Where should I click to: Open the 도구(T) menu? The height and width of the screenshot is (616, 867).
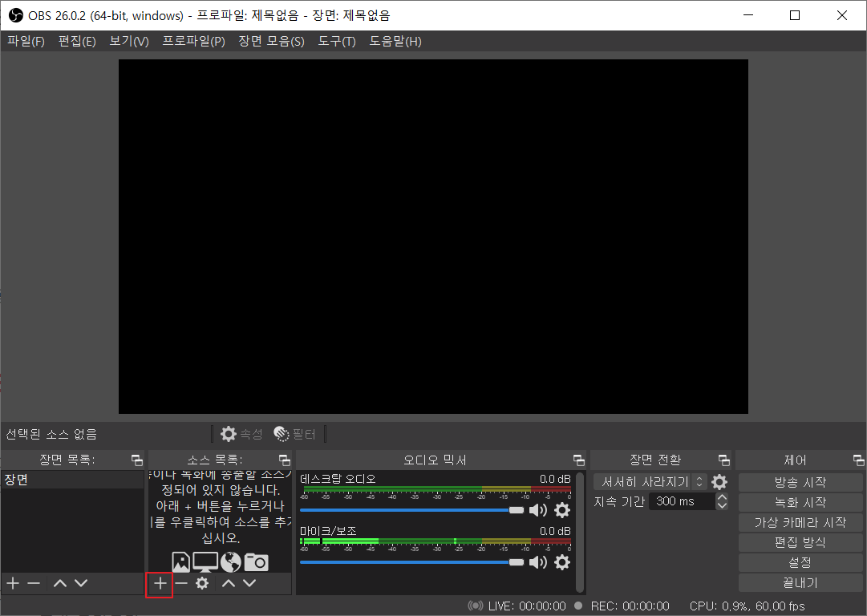coord(337,42)
